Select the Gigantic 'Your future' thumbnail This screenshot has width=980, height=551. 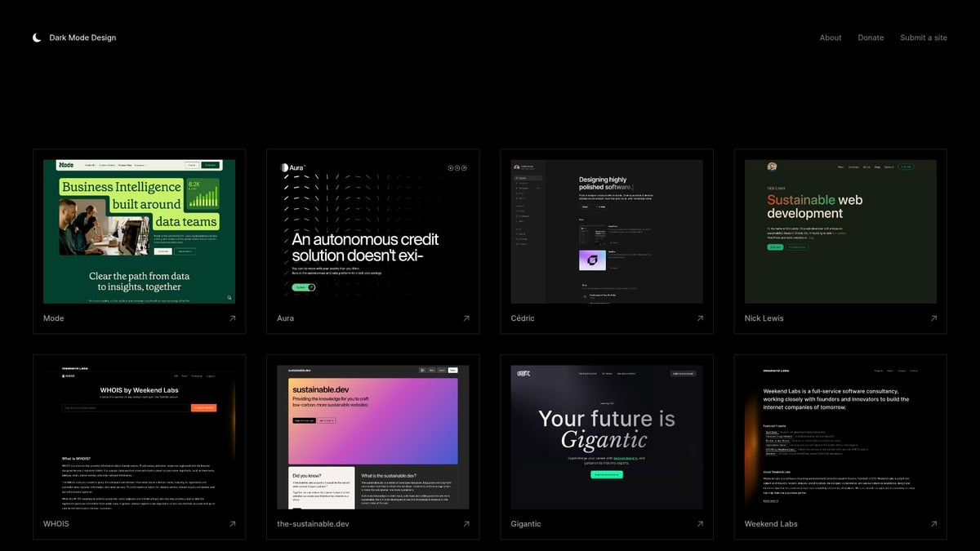click(x=606, y=436)
